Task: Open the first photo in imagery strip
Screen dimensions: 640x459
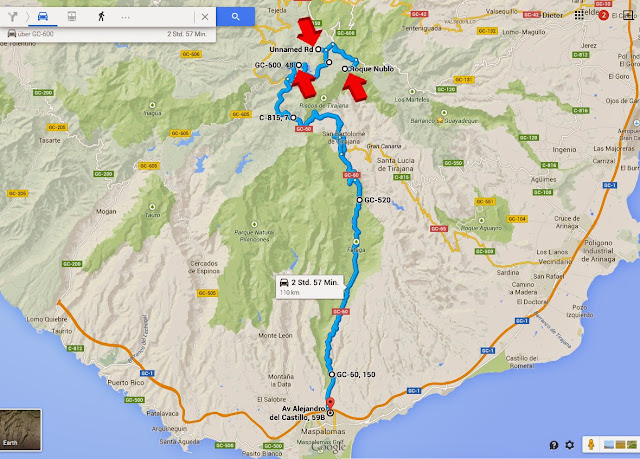Action: click(609, 444)
